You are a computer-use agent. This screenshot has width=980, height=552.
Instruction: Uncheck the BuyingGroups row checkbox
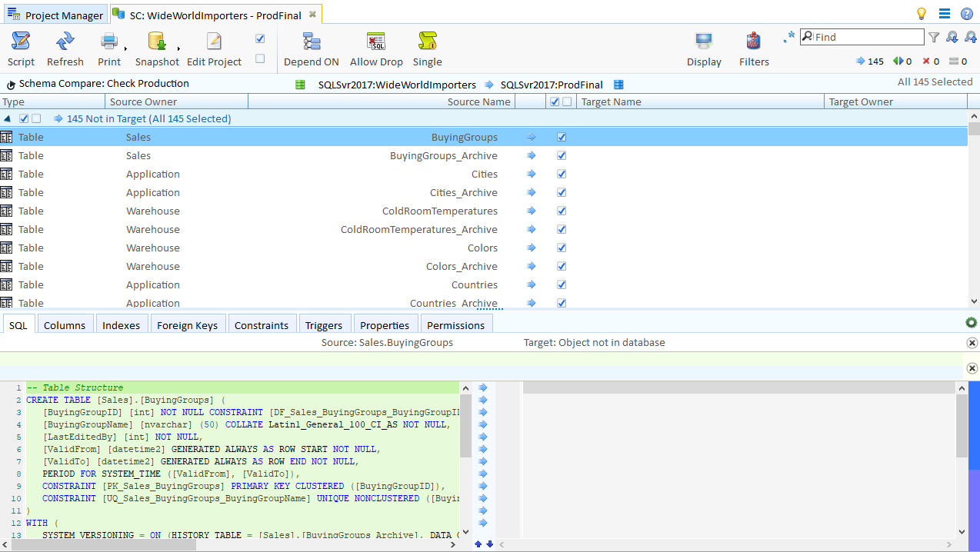(x=561, y=136)
